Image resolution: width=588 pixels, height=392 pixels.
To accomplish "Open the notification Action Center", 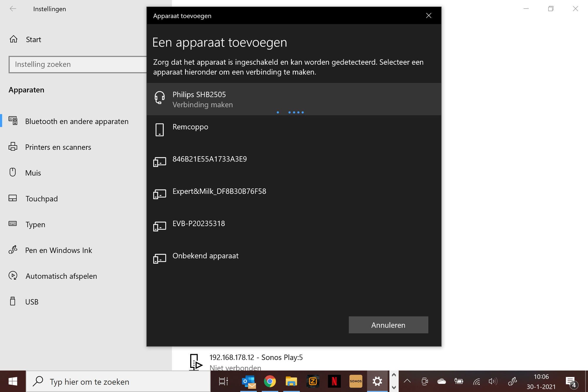I will tap(571, 382).
